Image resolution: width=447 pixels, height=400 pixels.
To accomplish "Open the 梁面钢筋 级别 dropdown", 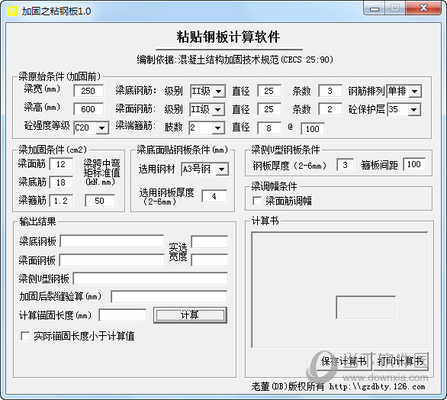I will click(x=219, y=109).
